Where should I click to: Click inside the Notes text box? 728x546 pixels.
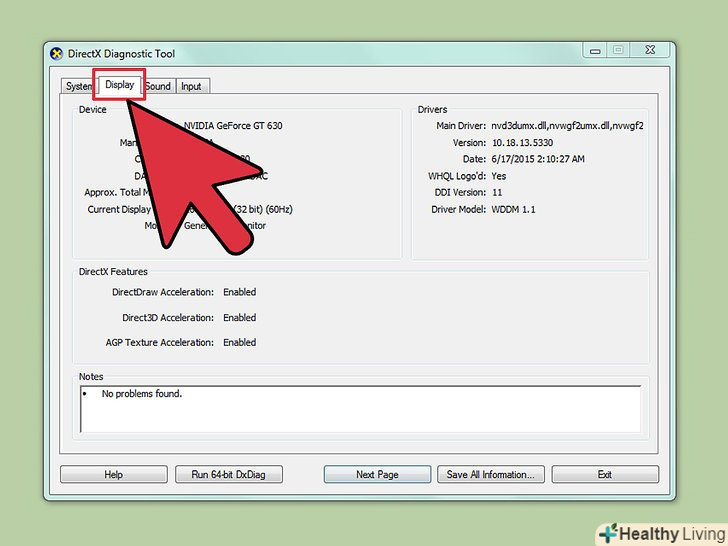(360, 409)
